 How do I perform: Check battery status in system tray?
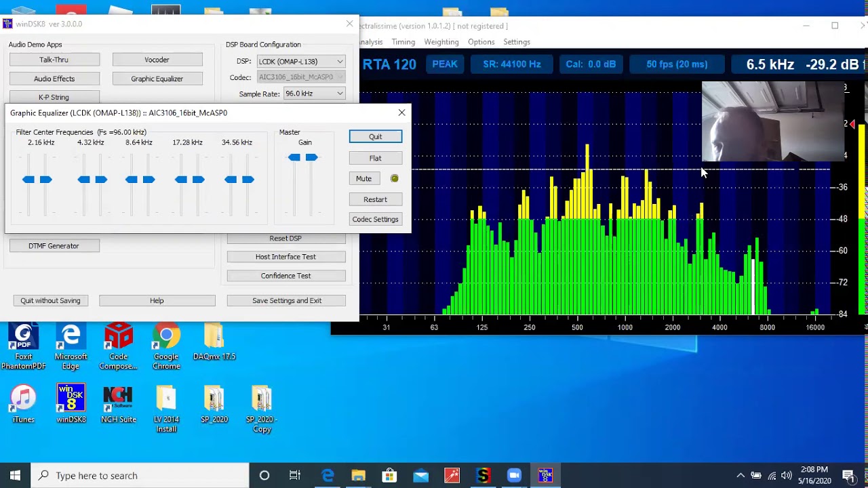pyautogui.click(x=756, y=475)
